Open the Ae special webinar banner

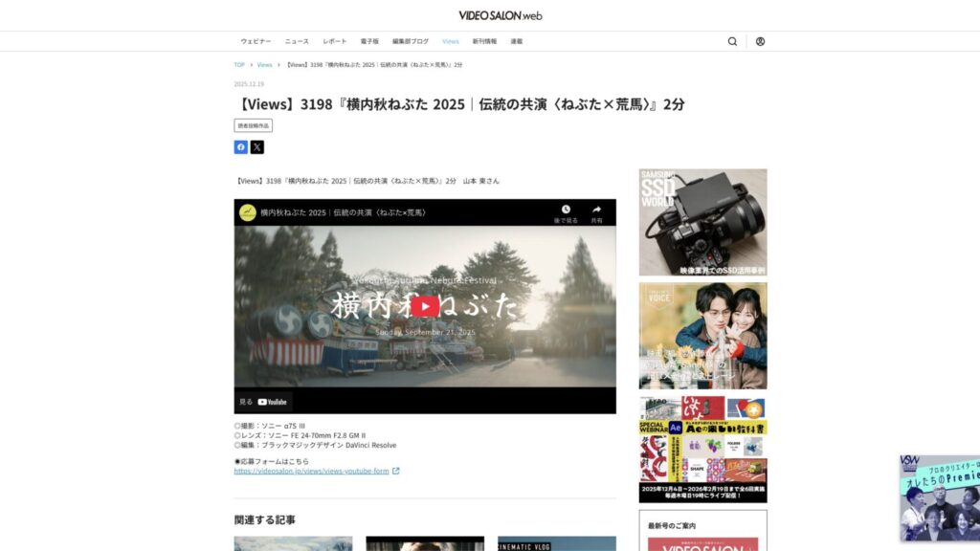click(x=702, y=450)
